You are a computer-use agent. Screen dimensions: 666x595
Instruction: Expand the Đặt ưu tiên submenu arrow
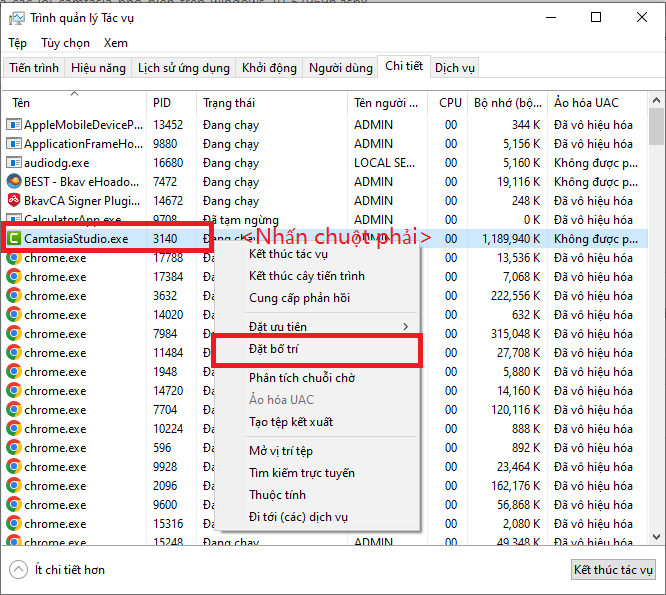[406, 327]
